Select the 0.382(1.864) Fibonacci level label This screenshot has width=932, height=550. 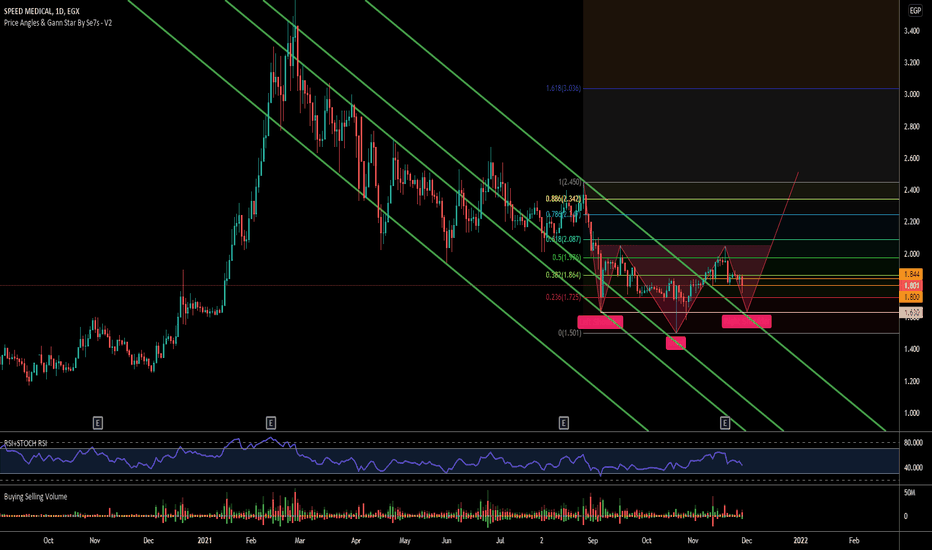tap(563, 275)
